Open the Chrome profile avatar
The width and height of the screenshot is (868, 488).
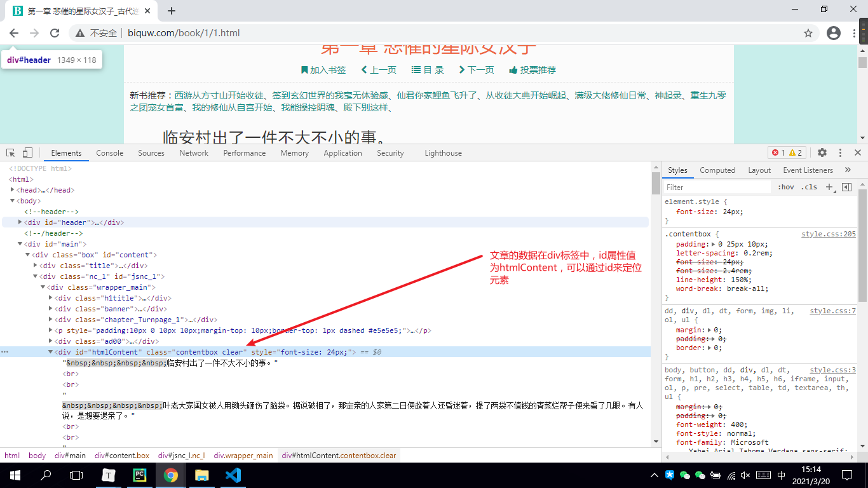[x=834, y=33]
